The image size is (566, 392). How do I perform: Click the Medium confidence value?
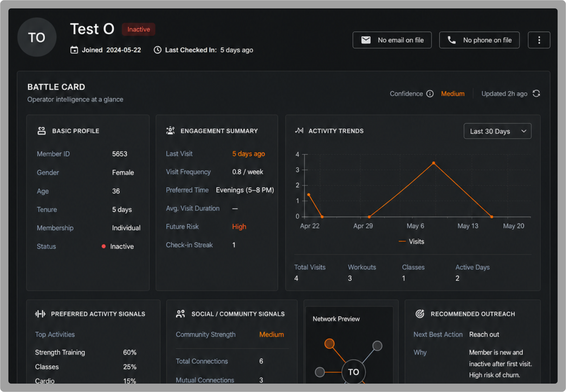tap(453, 94)
